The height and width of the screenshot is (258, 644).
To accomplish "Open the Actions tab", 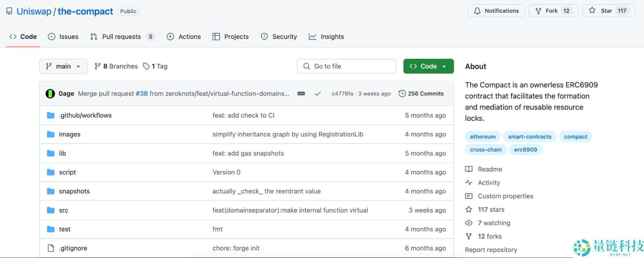I will coord(184,37).
